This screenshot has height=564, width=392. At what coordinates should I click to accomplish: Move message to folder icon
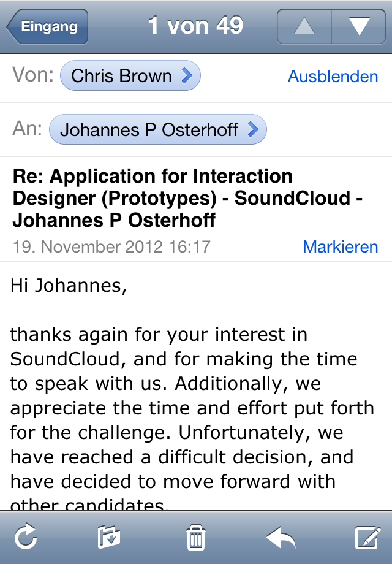tap(109, 538)
